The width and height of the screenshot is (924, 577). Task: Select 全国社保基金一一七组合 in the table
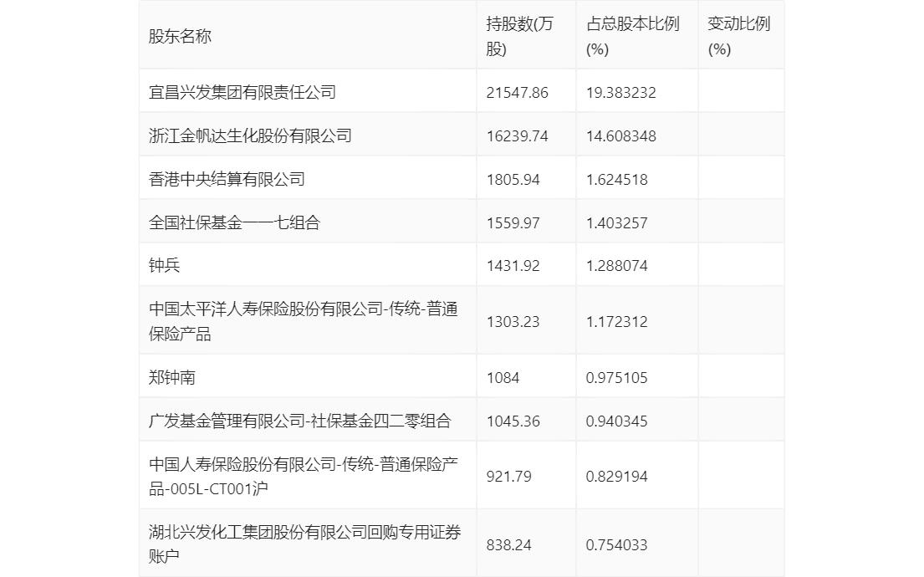point(234,222)
